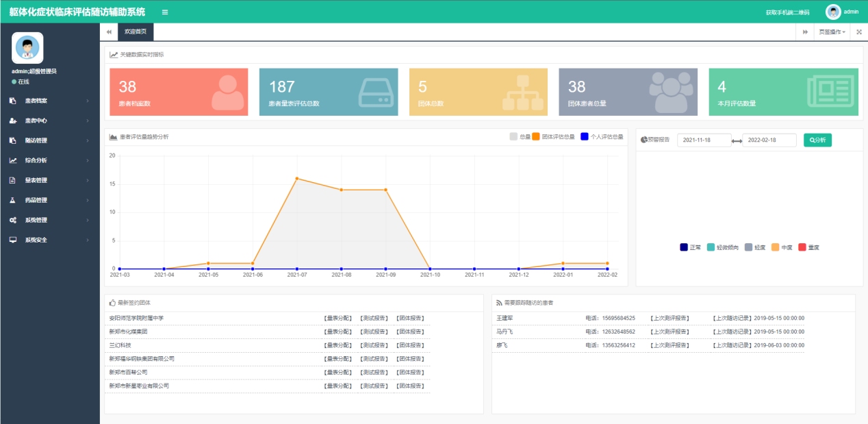Click the monitor icon for 系统安全
The width and height of the screenshot is (868, 424).
(x=12, y=240)
